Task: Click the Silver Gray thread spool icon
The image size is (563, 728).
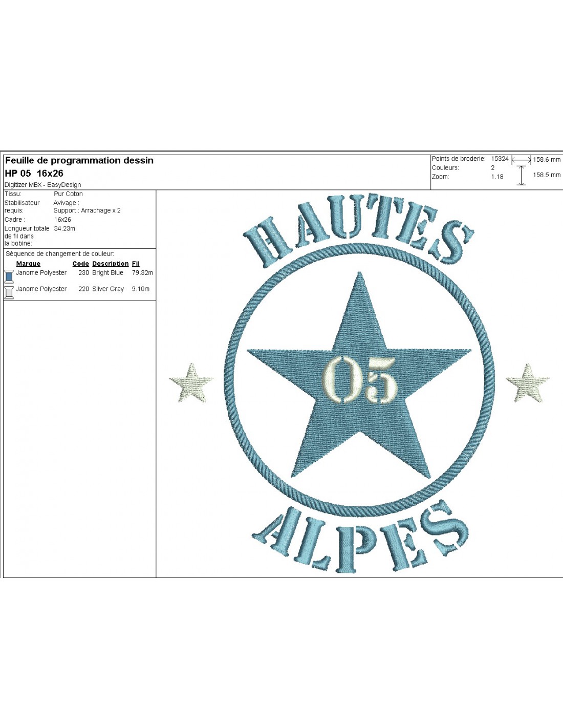Action: (9, 292)
